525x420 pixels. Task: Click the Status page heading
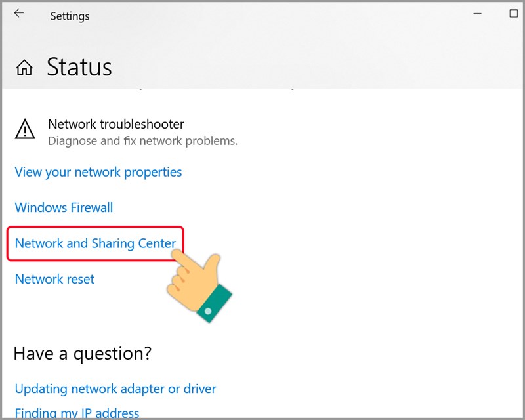coord(79,67)
